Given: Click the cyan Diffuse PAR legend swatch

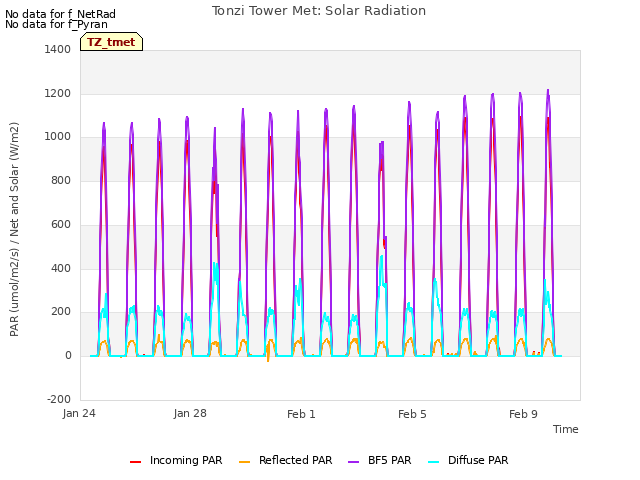Looking at the screenshot, I should point(433,462).
